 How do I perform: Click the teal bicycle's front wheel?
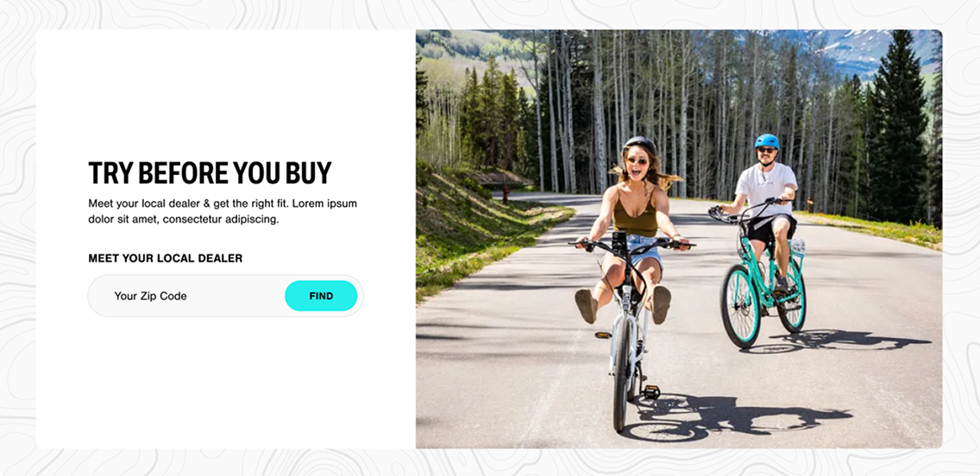coord(740,305)
